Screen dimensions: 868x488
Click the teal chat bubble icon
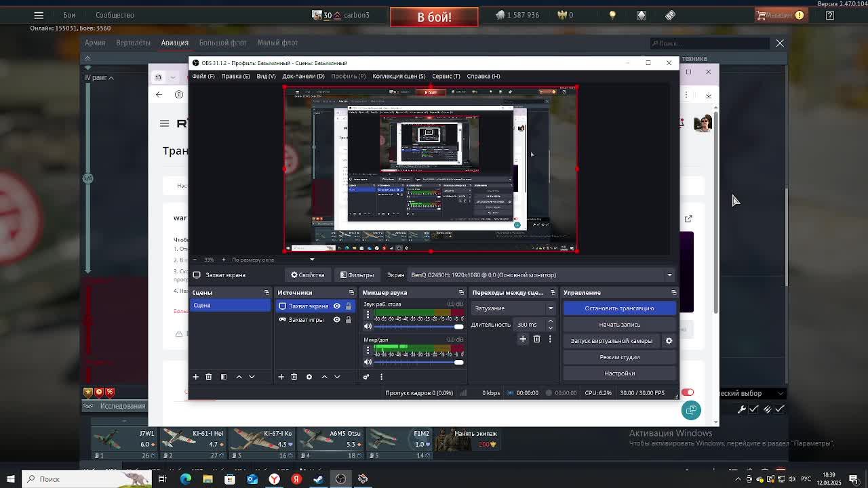pyautogui.click(x=691, y=410)
